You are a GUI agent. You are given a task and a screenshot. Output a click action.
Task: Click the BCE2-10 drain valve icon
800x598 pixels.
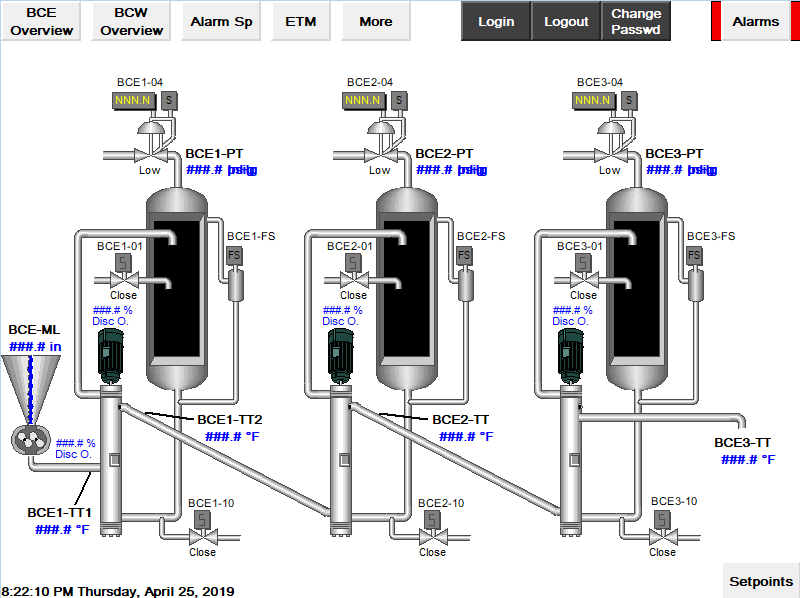pos(433,530)
